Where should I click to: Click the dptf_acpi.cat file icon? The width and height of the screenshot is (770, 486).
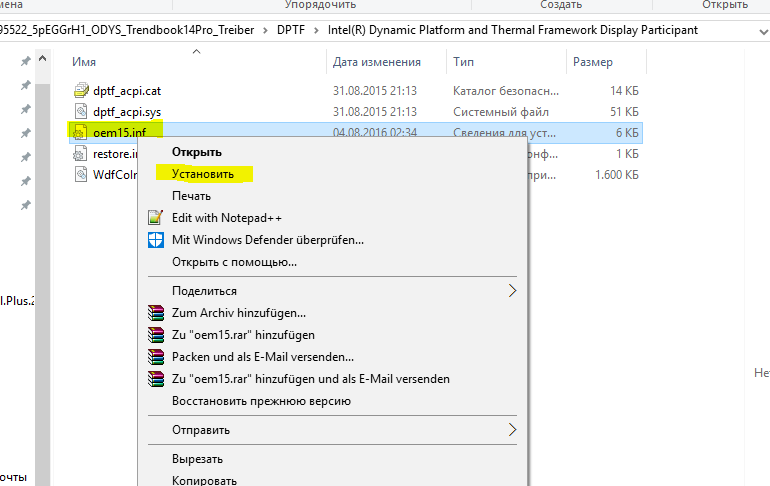tap(81, 90)
